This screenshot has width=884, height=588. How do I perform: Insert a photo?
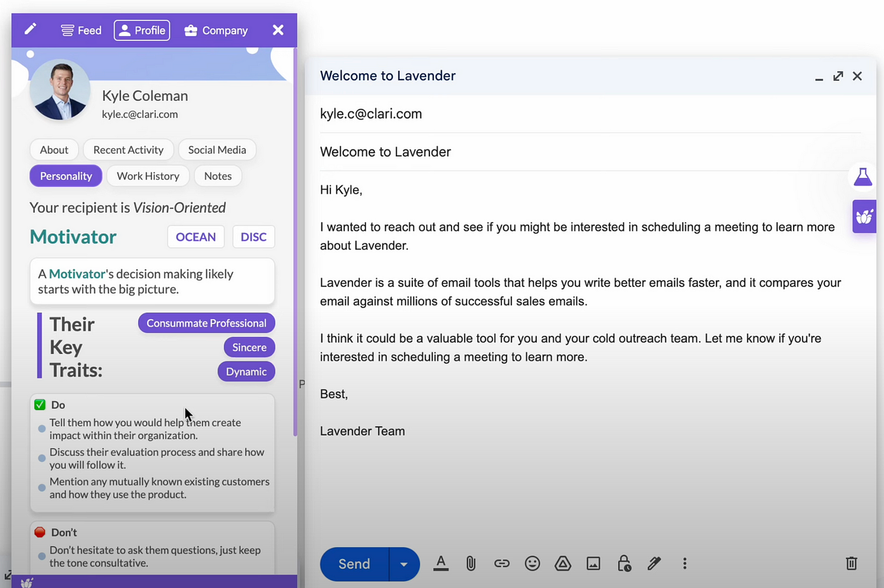594,563
